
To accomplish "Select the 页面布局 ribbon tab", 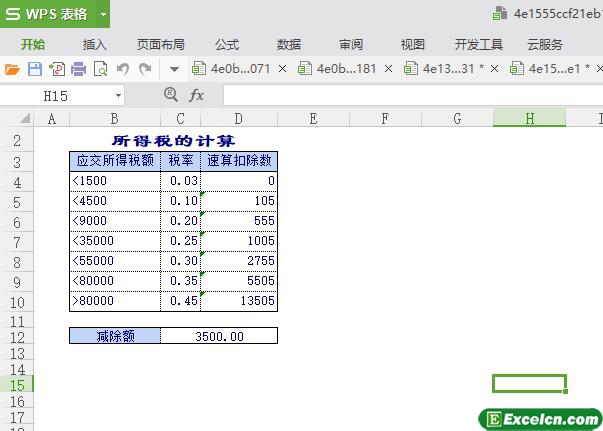I will click(x=161, y=44).
